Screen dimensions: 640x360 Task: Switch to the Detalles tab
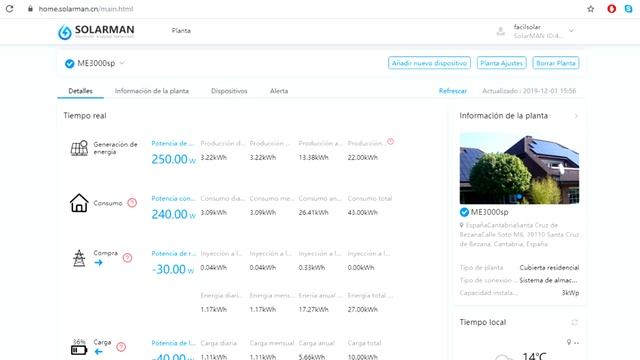coord(80,91)
